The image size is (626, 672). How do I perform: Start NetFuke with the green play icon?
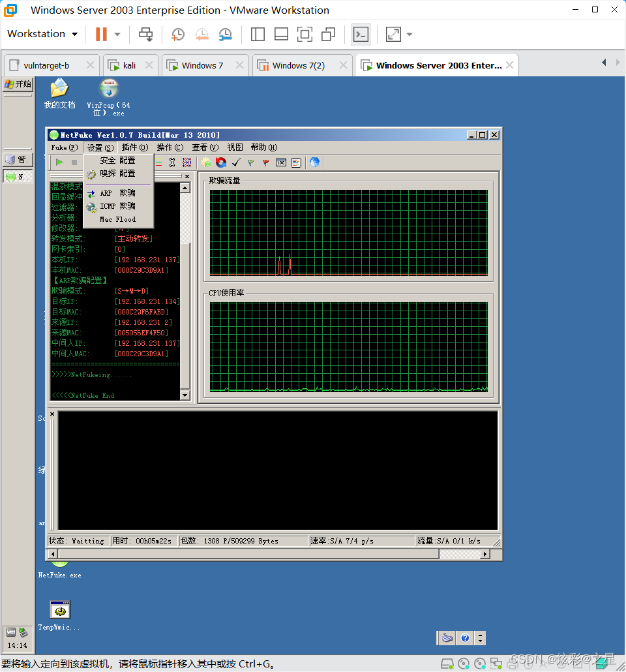59,162
